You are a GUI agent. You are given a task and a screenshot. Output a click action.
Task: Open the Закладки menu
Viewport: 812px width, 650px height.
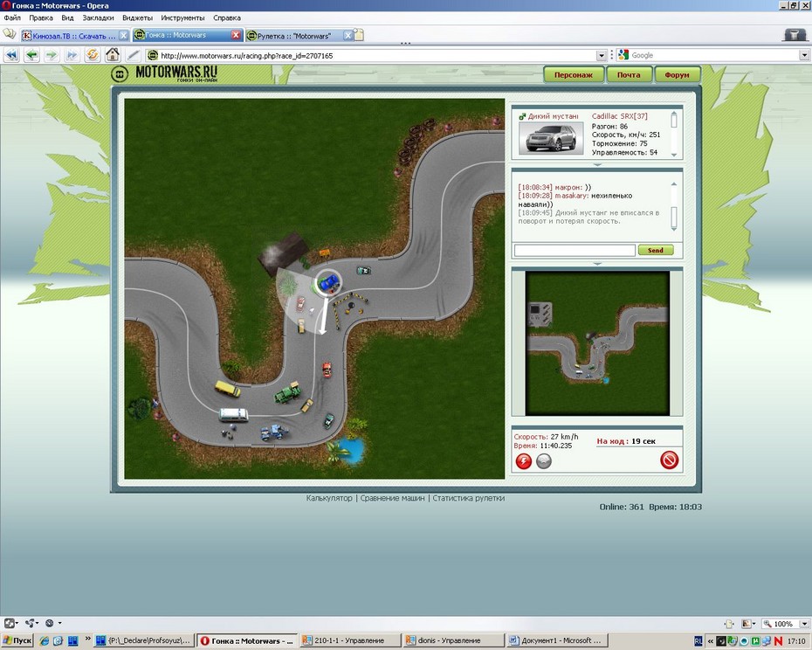pyautogui.click(x=98, y=17)
